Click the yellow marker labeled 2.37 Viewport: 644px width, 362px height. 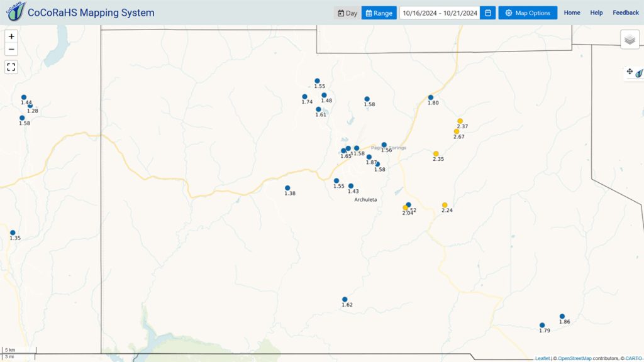[460, 121]
